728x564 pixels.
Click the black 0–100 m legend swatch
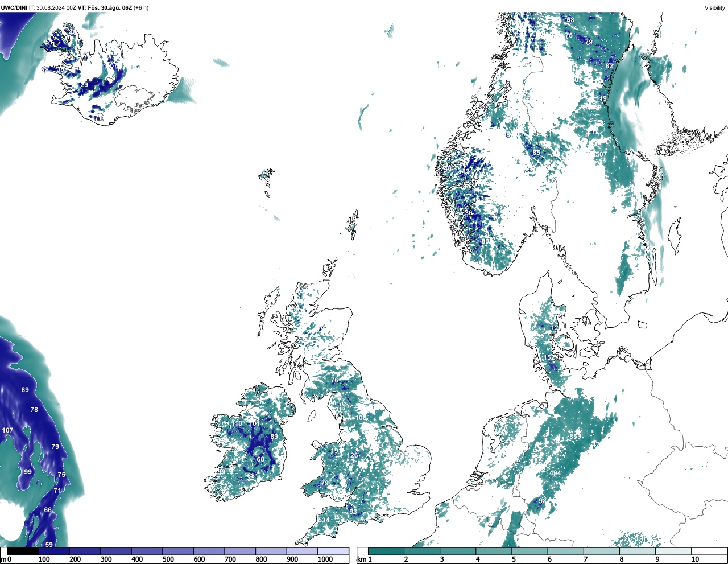point(23,551)
